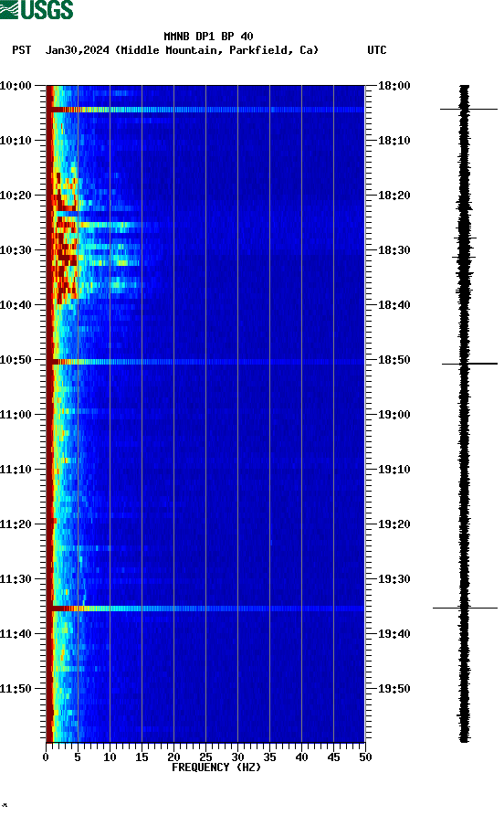
Task: Click the '40' Hz frequency axis label
Action: tap(302, 757)
